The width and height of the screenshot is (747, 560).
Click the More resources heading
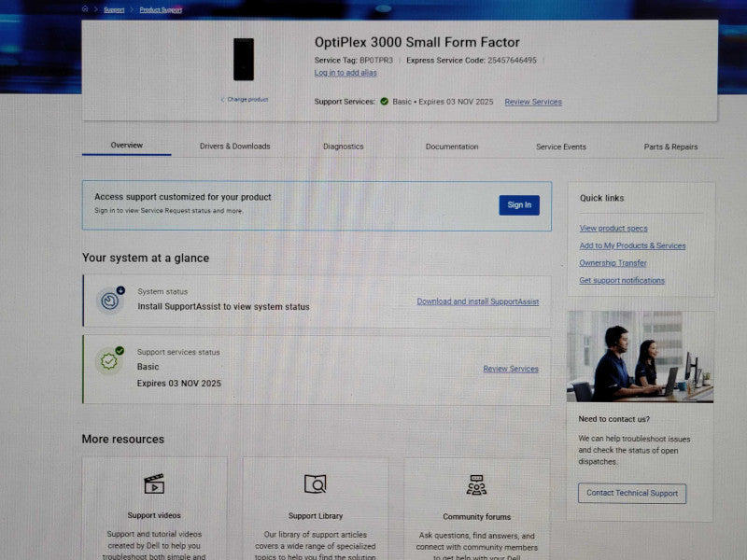(123, 439)
